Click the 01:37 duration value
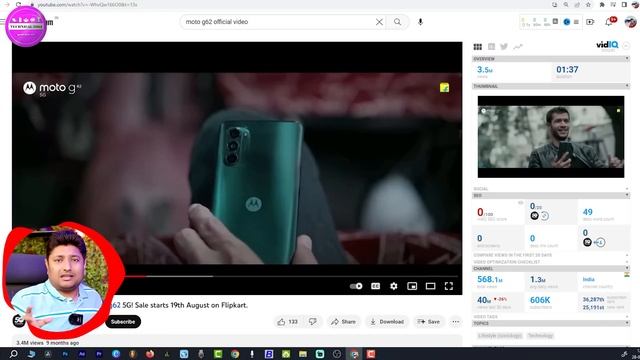 coord(567,70)
